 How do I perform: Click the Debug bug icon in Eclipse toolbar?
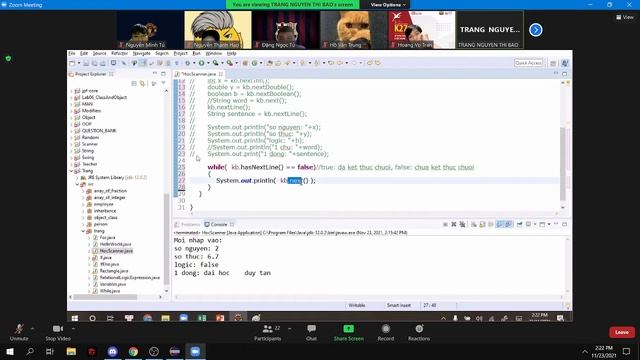tap(187, 63)
